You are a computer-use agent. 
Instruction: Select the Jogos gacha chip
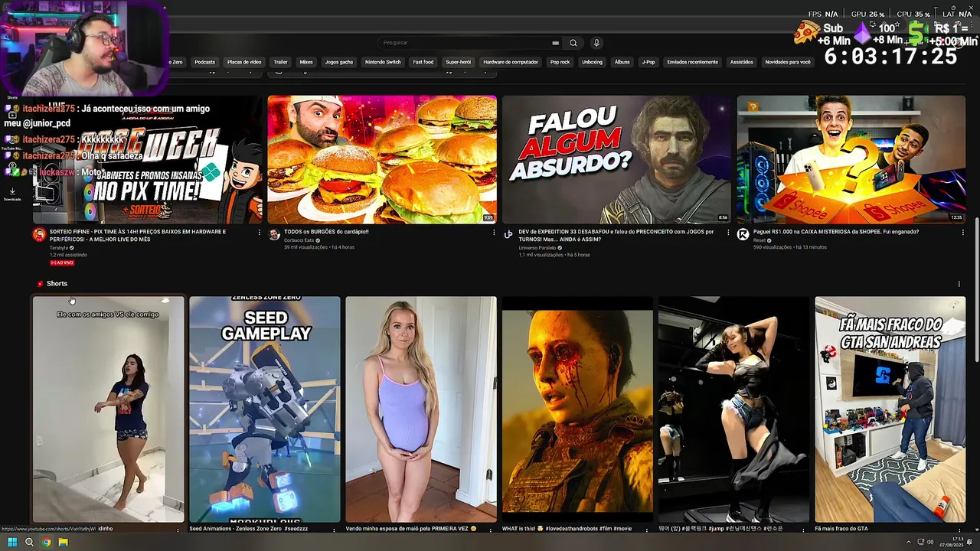[x=339, y=62]
